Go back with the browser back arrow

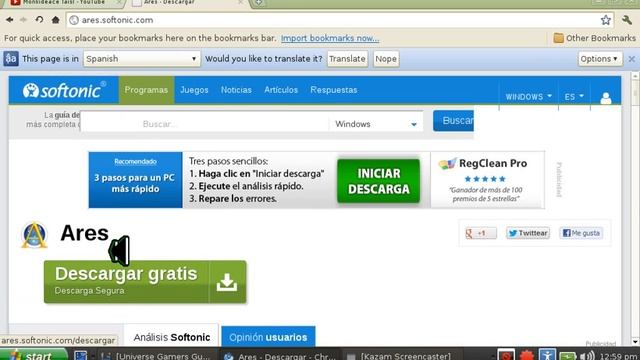pos(9,20)
